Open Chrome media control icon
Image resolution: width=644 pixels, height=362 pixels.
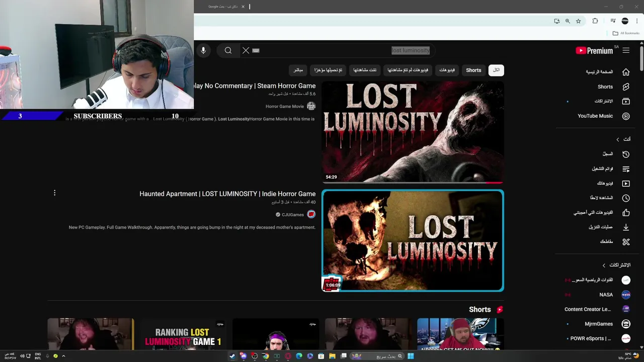coord(613,21)
